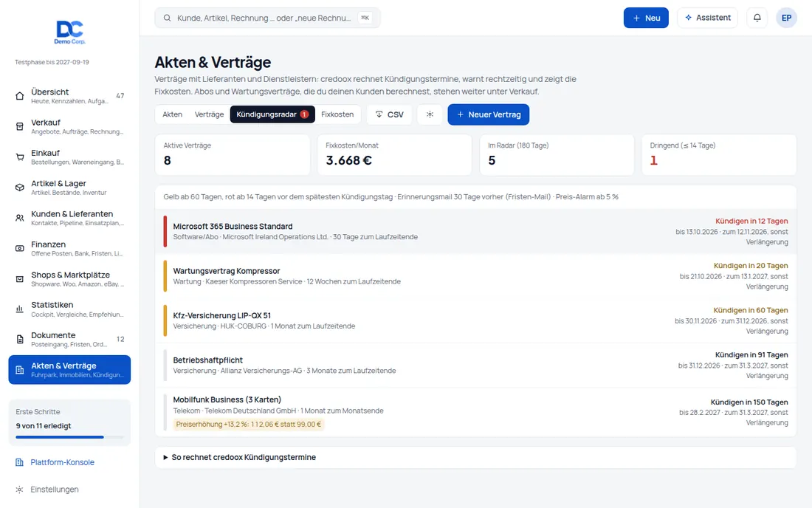Select the Kündigungsradar tab
The width and height of the screenshot is (812, 508).
(x=272, y=114)
